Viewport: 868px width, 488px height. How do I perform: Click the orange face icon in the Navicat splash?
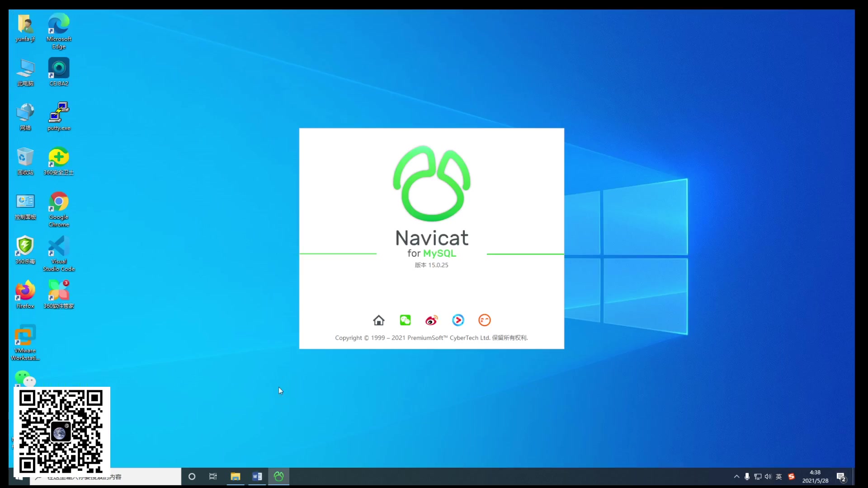485,320
